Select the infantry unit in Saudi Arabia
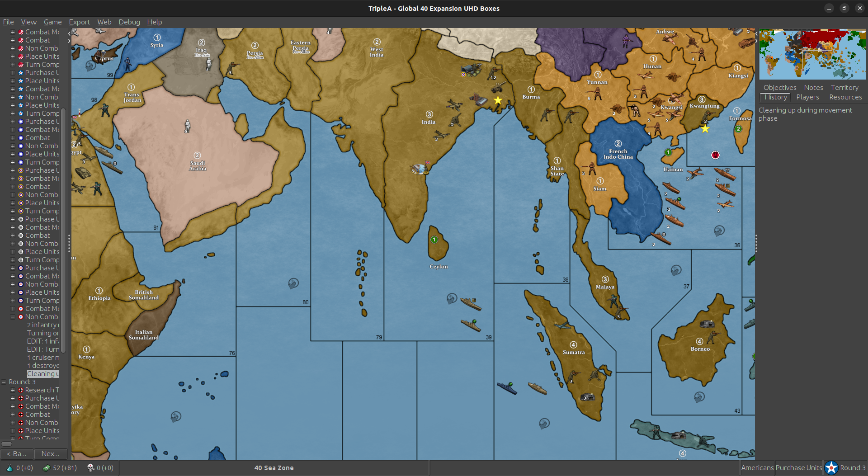Viewport: 868px width, 476px height. pos(187,125)
